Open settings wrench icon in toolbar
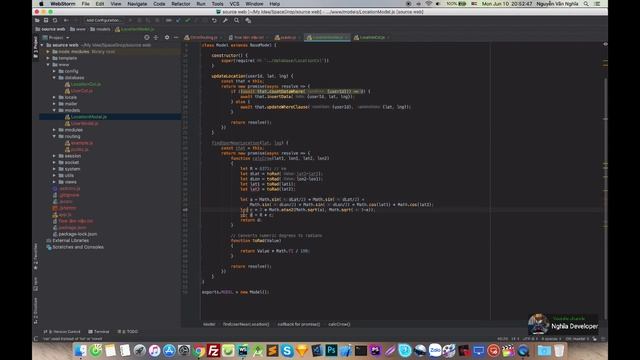 pos(225,20)
